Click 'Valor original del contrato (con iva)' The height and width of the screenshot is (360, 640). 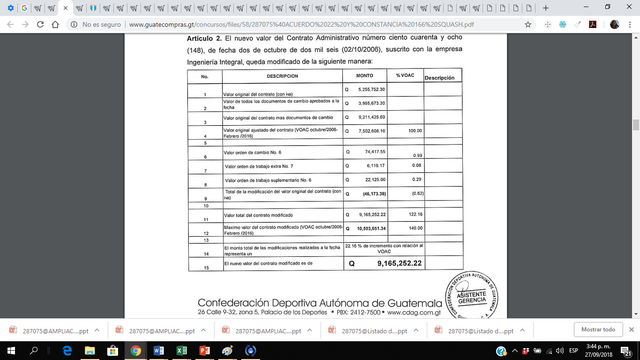pos(258,94)
